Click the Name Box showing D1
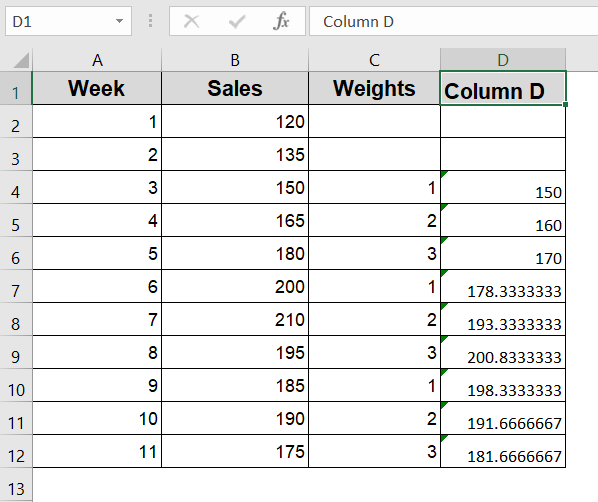This screenshot has height=502, width=598. (x=68, y=21)
